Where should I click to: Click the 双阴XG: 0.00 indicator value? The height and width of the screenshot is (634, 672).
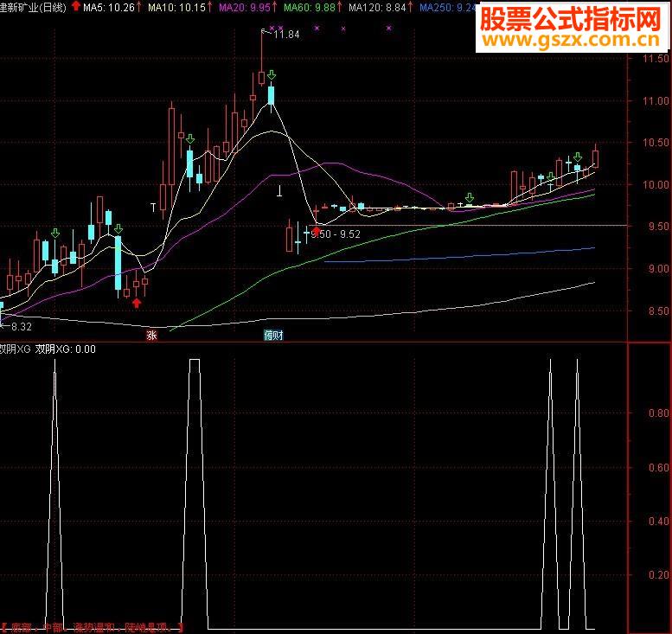point(65,349)
